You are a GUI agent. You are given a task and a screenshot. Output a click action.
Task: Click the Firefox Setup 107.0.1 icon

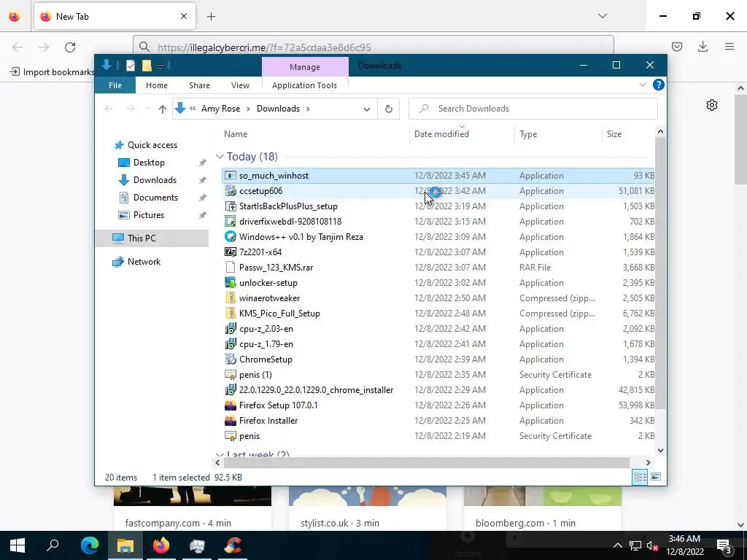pos(231,405)
